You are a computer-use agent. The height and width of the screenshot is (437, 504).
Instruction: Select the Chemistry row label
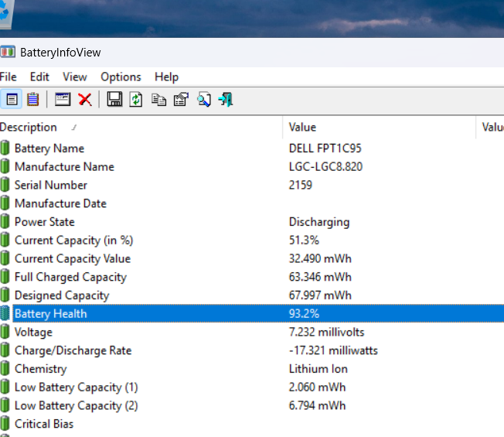(x=41, y=368)
